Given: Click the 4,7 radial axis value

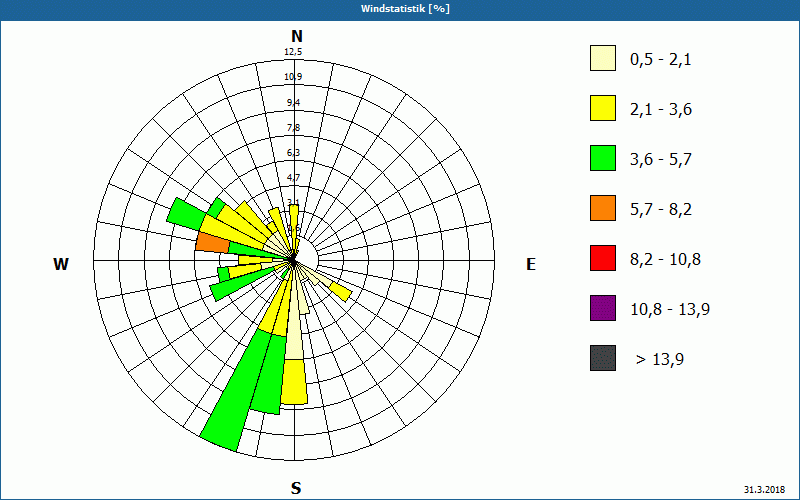Looking at the screenshot, I should click(x=293, y=178).
